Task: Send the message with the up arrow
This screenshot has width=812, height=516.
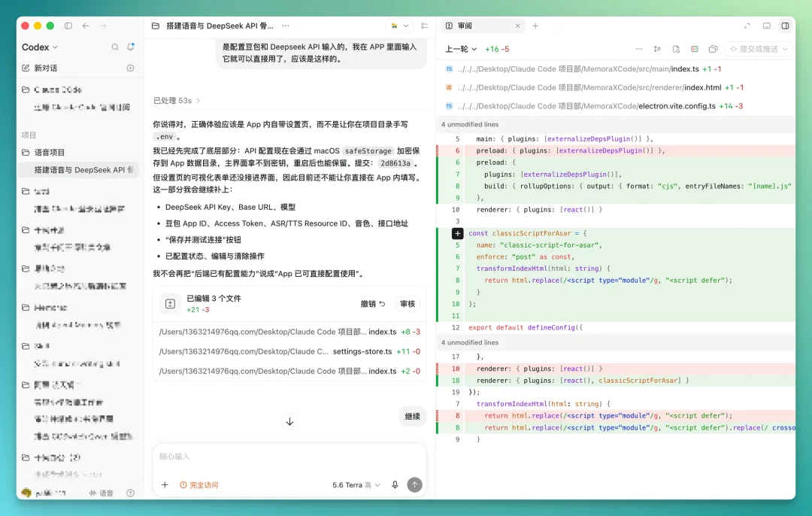Action: tap(414, 485)
